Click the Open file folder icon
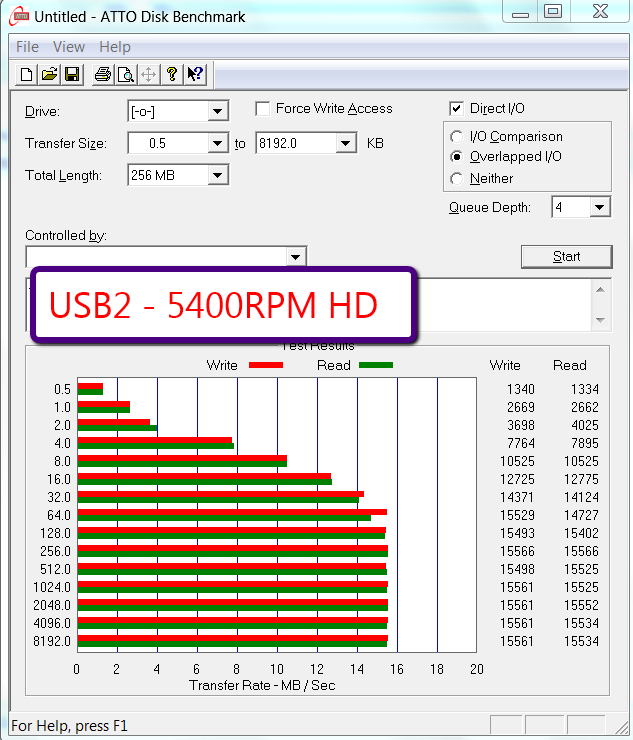The image size is (633, 740). pos(49,75)
